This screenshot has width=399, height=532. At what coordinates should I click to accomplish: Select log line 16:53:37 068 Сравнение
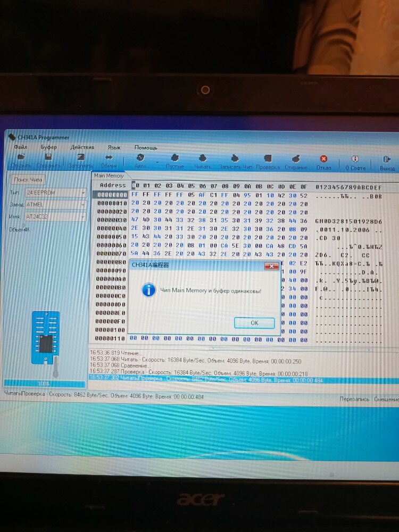pyautogui.click(x=120, y=366)
